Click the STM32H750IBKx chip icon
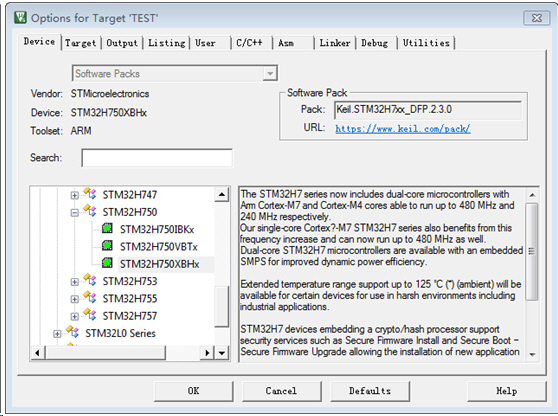Image resolution: width=558 pixels, height=416 pixels. [x=107, y=228]
